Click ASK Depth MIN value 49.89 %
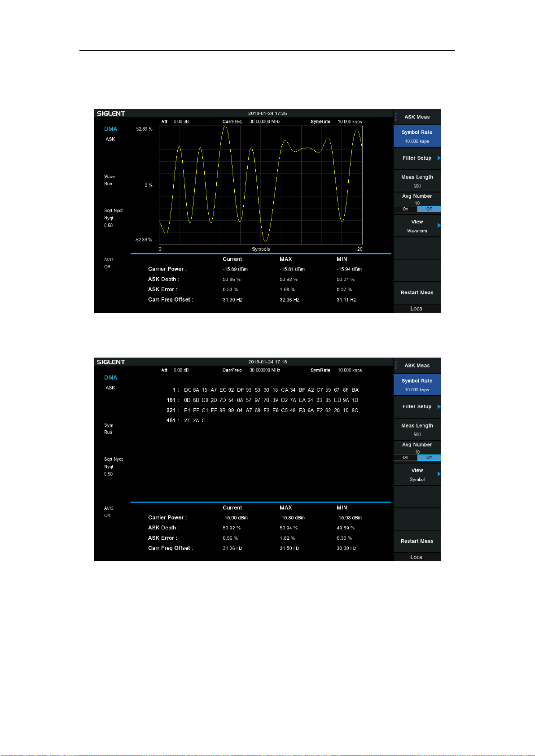Image resolution: width=535 pixels, height=756 pixels. [x=346, y=528]
